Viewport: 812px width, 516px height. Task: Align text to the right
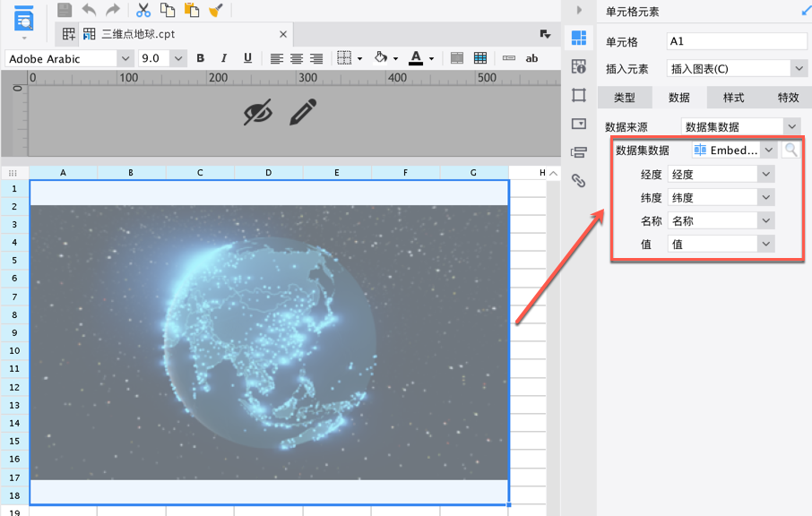tap(316, 58)
